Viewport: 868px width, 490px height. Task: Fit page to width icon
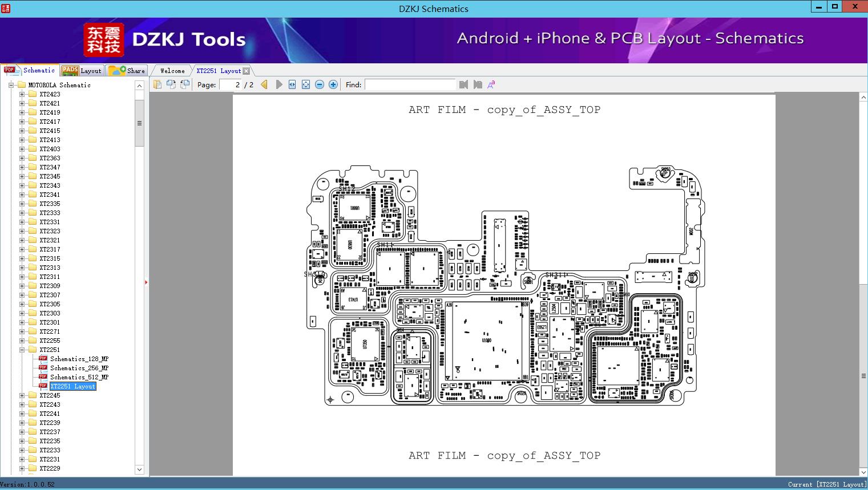292,84
